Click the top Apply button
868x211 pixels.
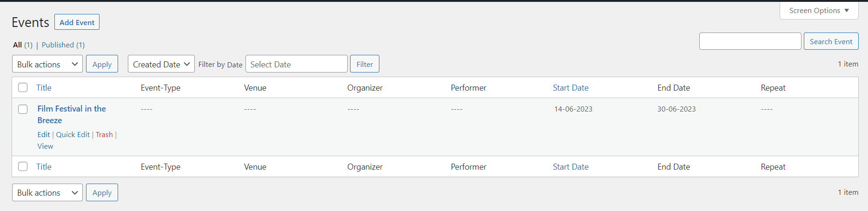tap(102, 64)
